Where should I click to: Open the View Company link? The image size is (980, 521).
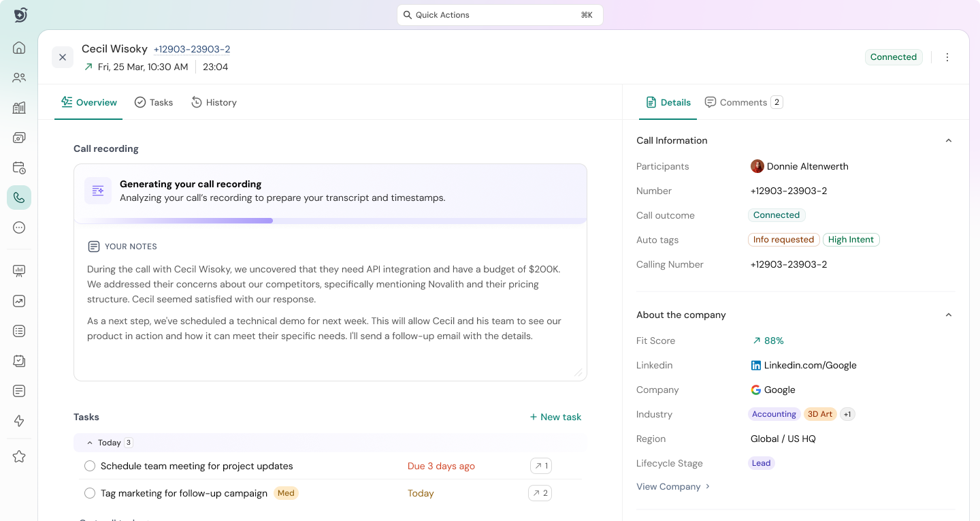pos(674,486)
